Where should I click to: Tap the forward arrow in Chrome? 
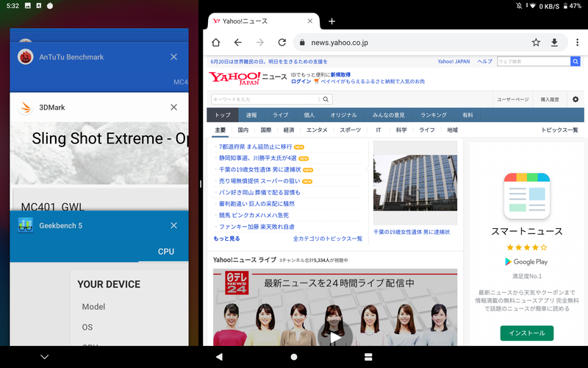pos(260,43)
